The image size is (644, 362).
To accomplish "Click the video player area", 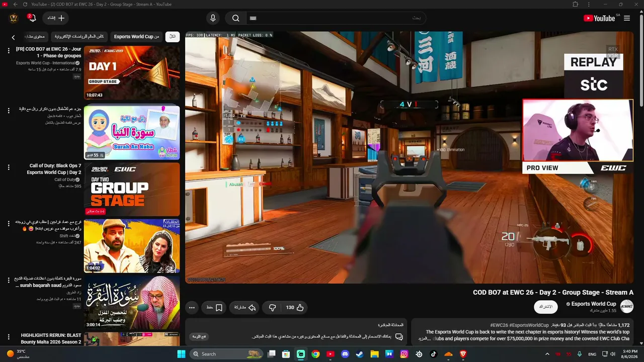I will point(409,157).
